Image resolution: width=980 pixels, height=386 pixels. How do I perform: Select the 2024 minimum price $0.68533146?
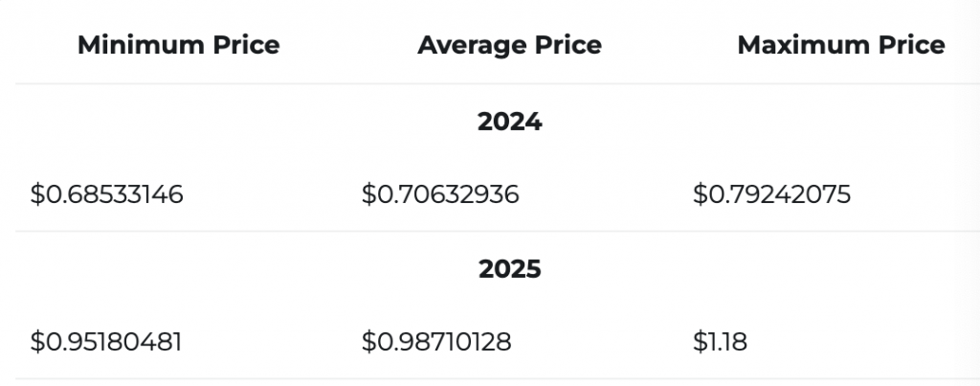(106, 195)
